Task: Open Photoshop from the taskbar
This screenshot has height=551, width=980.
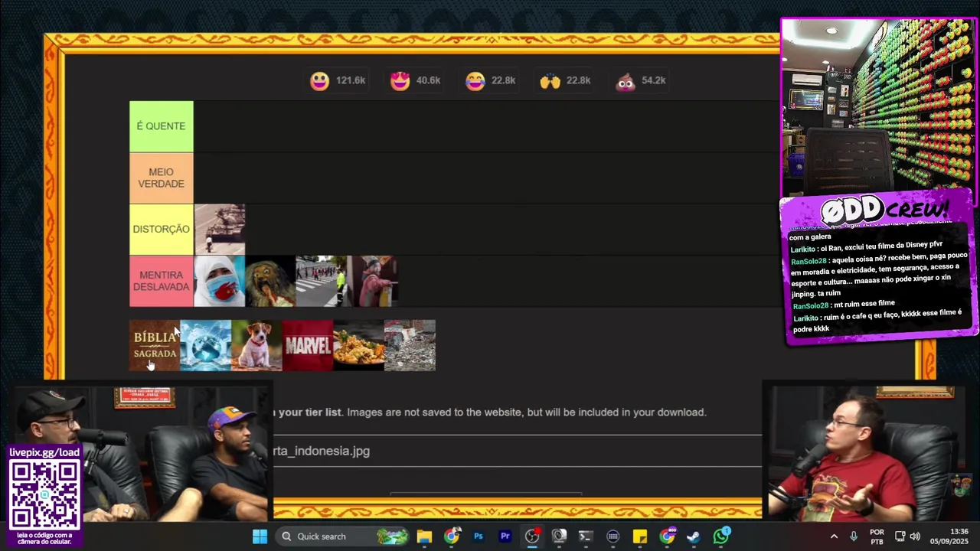Action: [x=479, y=536]
